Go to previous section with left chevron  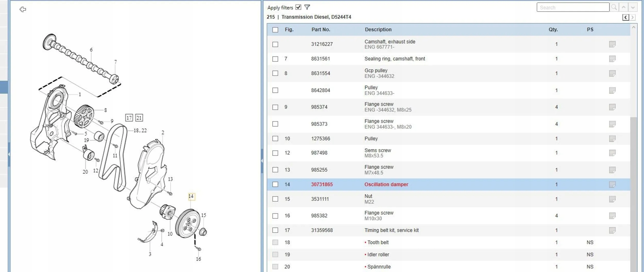click(x=626, y=17)
